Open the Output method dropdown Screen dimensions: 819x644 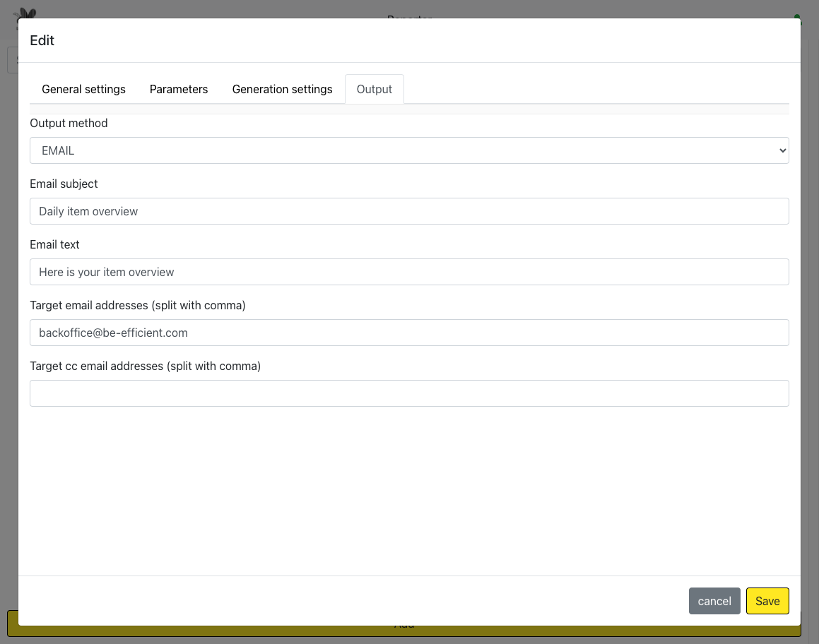pyautogui.click(x=408, y=150)
